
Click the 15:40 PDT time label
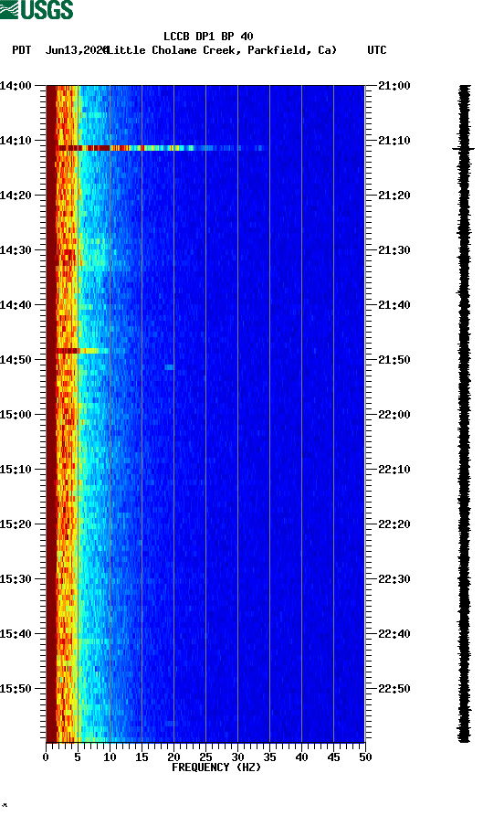tap(16, 634)
